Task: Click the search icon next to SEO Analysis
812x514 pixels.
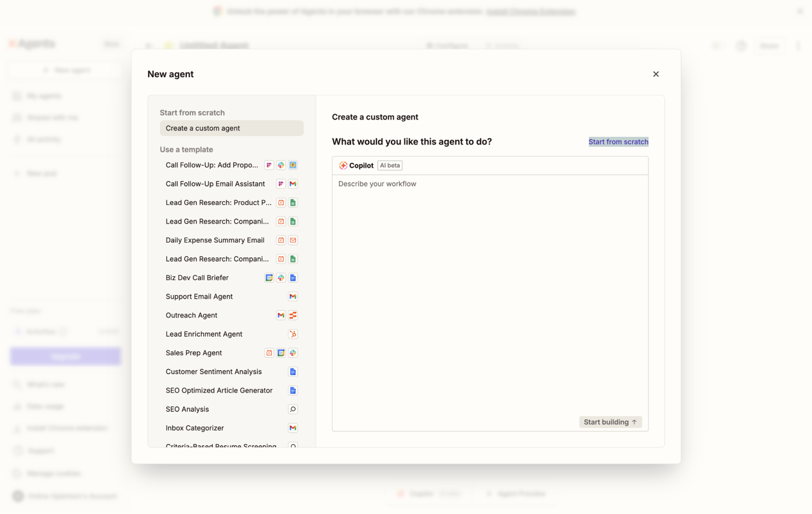Action: pos(293,409)
